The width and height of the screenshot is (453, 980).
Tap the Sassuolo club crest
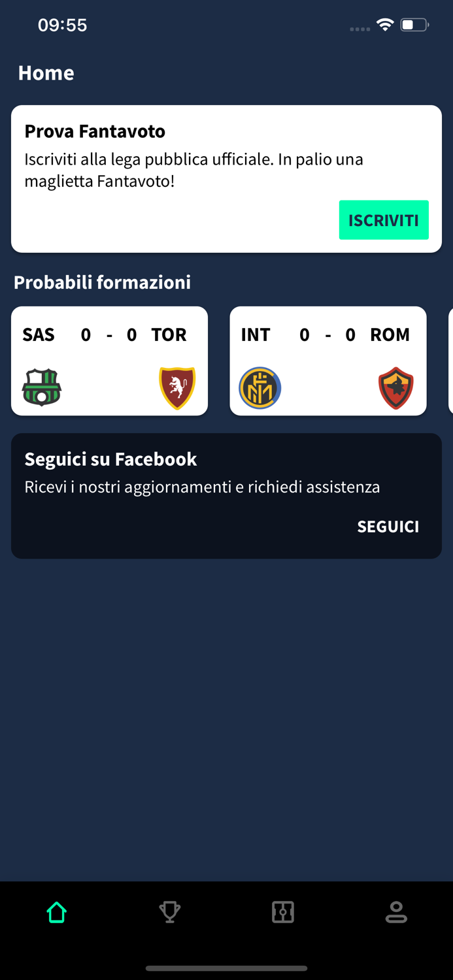tap(41, 387)
